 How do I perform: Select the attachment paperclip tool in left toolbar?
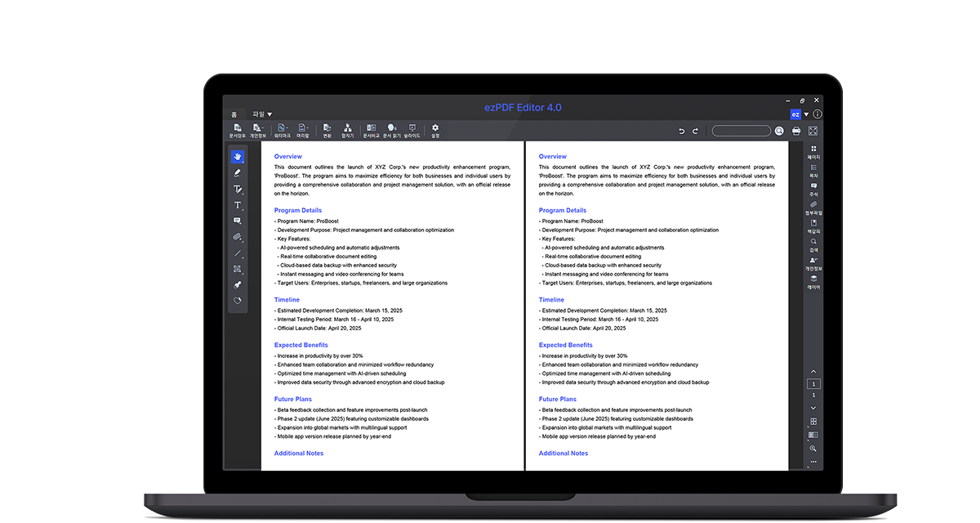[238, 237]
